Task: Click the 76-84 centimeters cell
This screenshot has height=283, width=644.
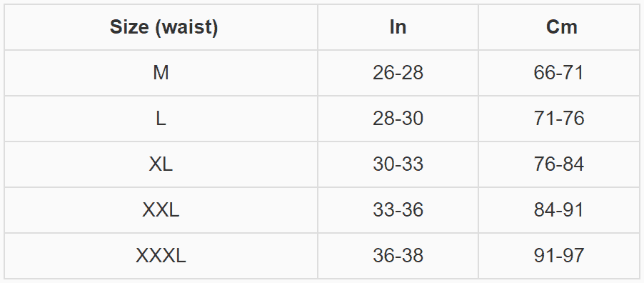Action: click(558, 164)
